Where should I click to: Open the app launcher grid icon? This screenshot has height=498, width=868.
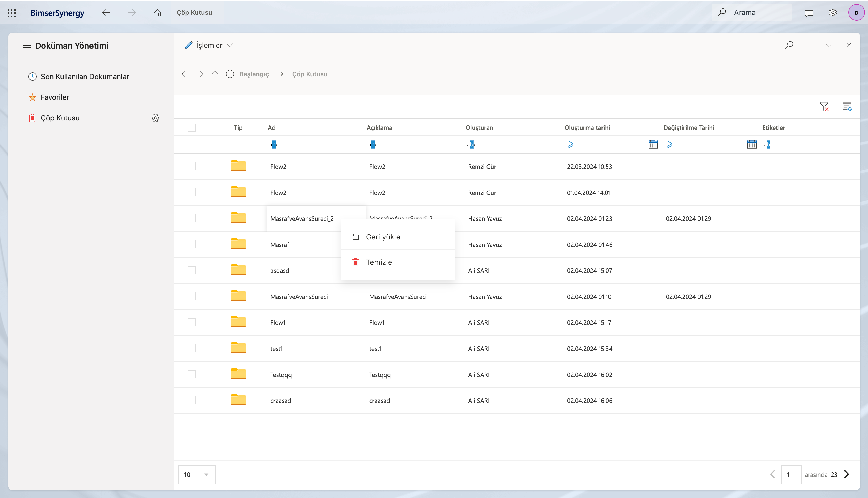[x=12, y=13]
